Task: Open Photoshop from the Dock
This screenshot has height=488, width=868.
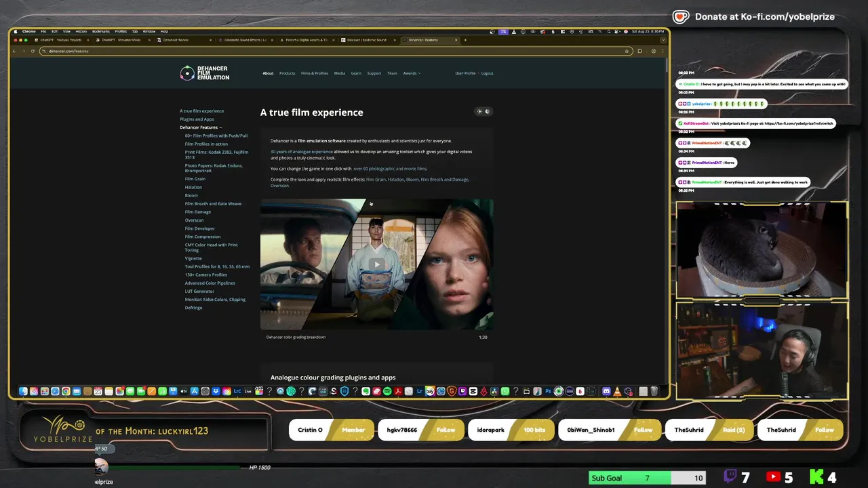Action: coord(548,391)
